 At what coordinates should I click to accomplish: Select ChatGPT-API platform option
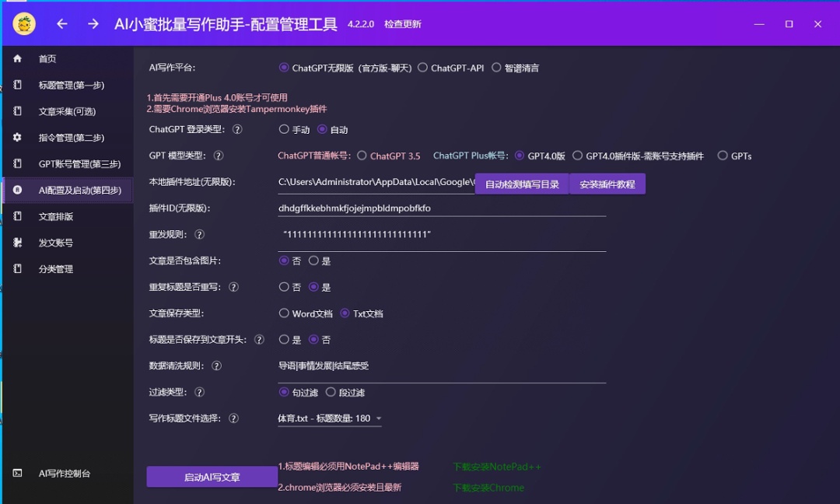click(450, 68)
